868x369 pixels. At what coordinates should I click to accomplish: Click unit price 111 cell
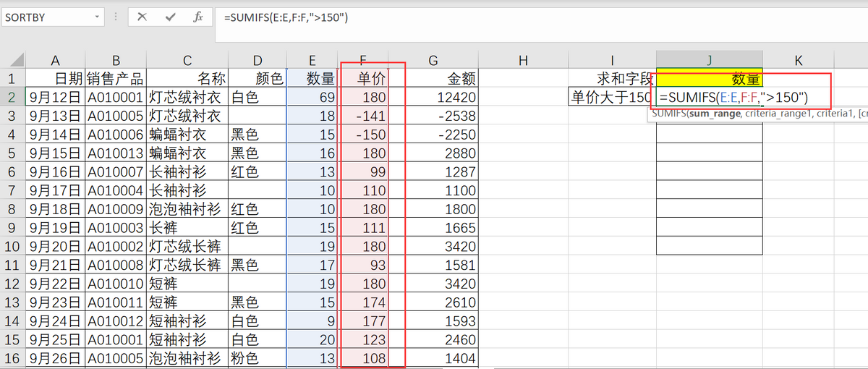tap(363, 227)
